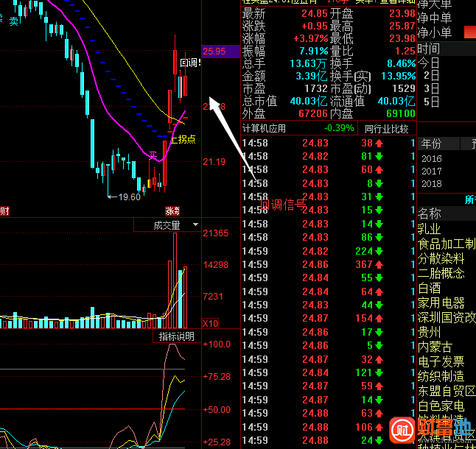Click the 净中单 label

(x=435, y=18)
